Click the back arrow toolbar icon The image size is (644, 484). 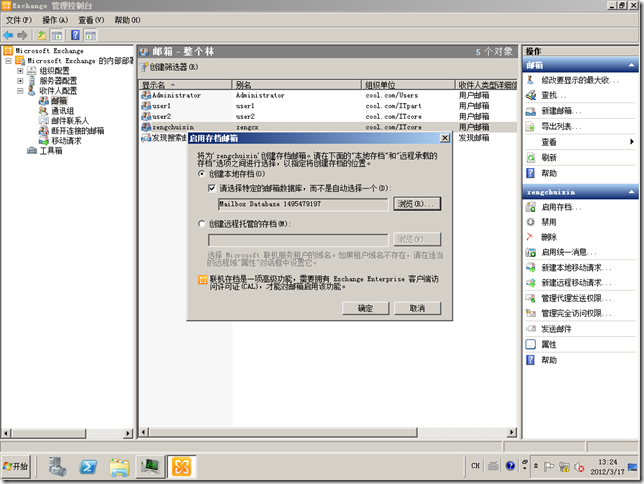pyautogui.click(x=9, y=35)
